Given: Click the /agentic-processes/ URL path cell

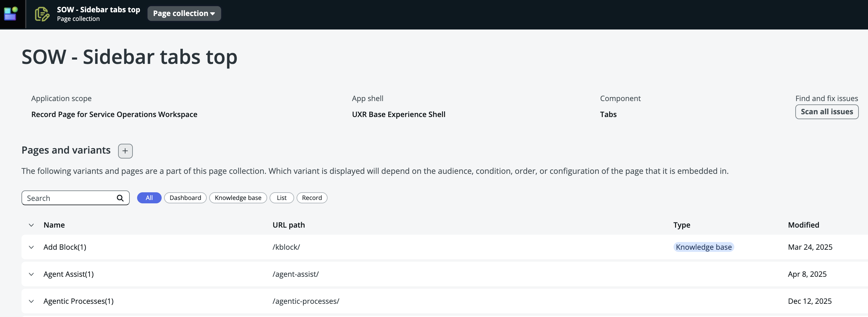Looking at the screenshot, I should click(305, 301).
